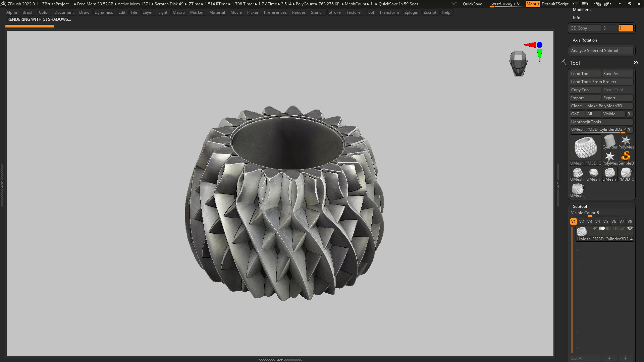Select the Cylinder3D tool thumbnail
This screenshot has height=362, width=644.
(610, 142)
